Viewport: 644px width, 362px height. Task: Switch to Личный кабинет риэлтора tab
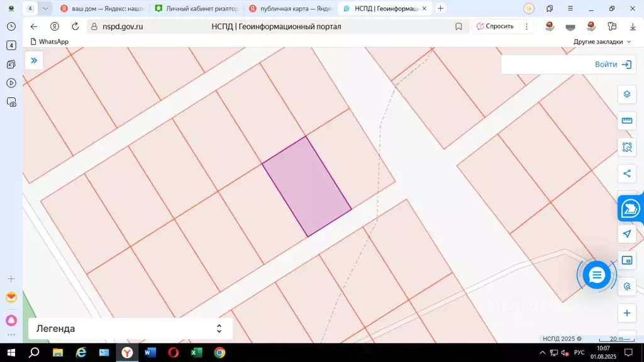(197, 8)
